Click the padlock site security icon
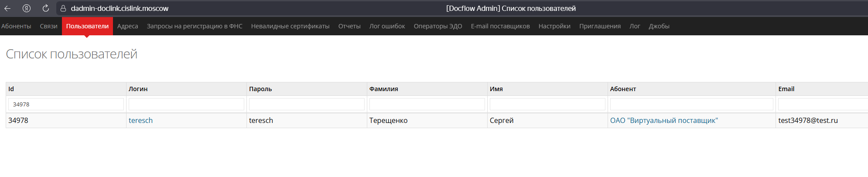Viewport: 868px width, 177px height. tap(63, 8)
